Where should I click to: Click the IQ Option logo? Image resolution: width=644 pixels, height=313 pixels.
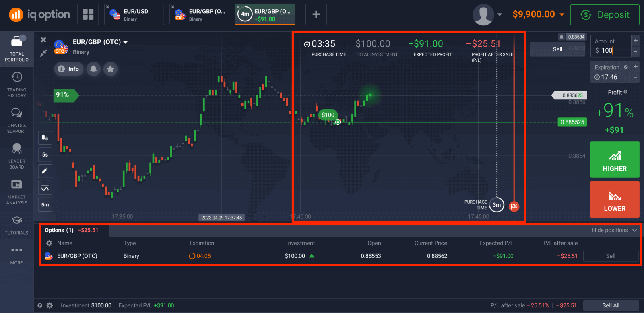[x=39, y=15]
